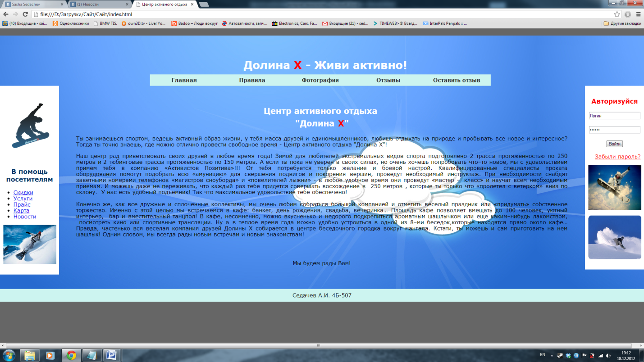Open new tab button
Image resolution: width=644 pixels, height=362 pixels.
coord(204,5)
